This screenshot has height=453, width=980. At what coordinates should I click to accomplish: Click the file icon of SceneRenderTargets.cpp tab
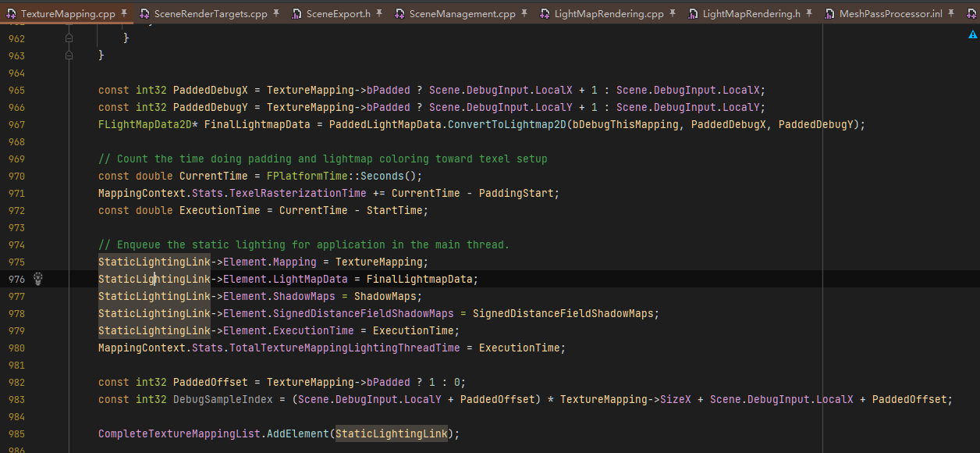pos(144,14)
